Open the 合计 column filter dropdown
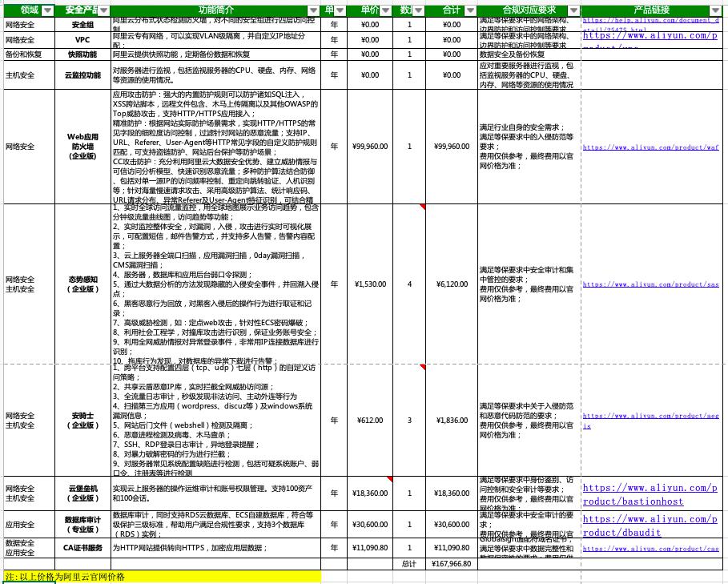The width and height of the screenshot is (728, 584). pos(470,10)
